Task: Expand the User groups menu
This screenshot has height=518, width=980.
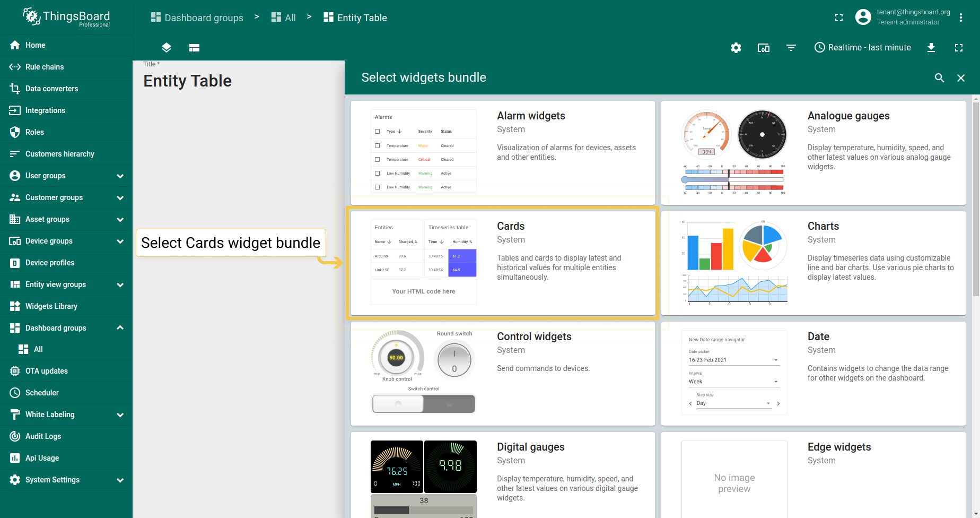Action: coord(120,176)
